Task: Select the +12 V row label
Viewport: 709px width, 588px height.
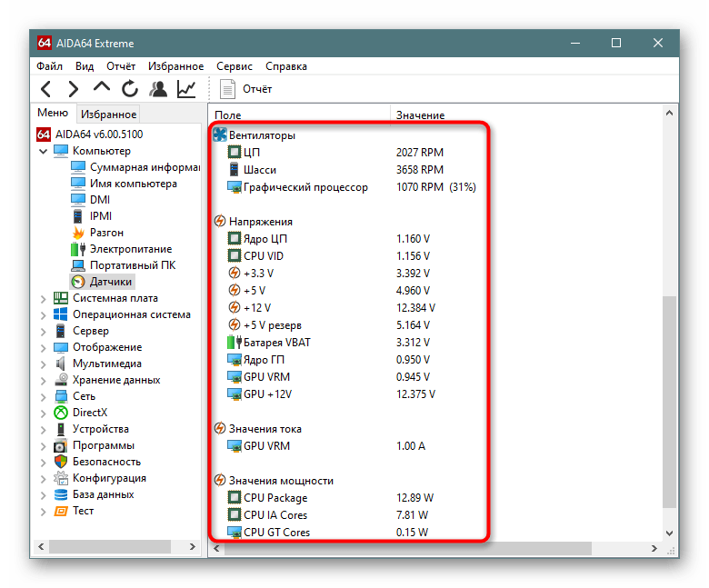Action: [257, 308]
